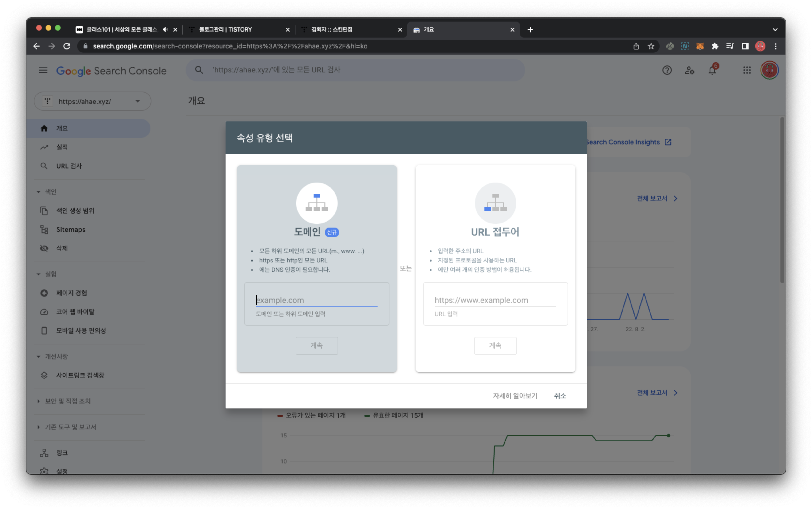Click the help question mark icon

(x=667, y=70)
